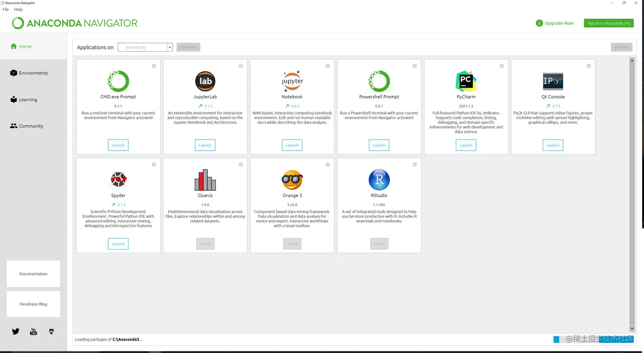This screenshot has width=644, height=353.
Task: Open the PyCharm tile settings gear
Action: point(501,66)
